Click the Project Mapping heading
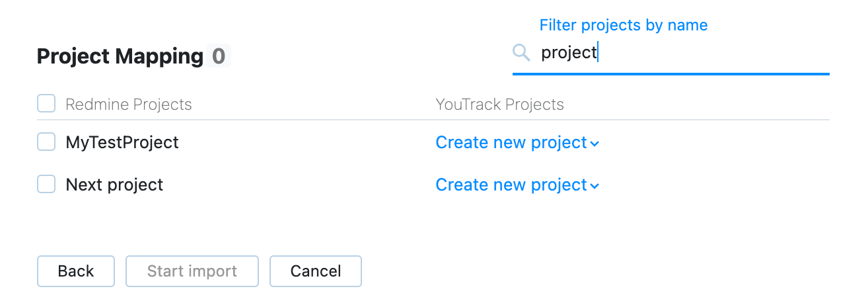The height and width of the screenshot is (303, 868). pyautogui.click(x=120, y=56)
